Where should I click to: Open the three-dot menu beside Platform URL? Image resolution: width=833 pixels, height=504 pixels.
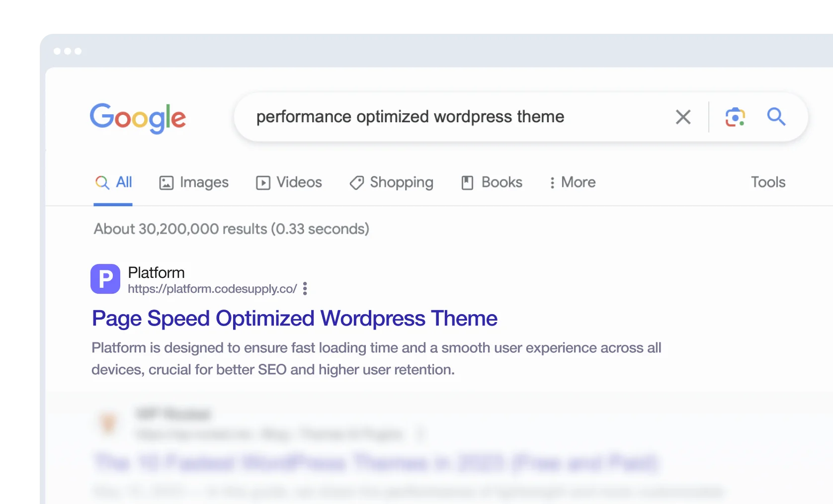tap(305, 289)
